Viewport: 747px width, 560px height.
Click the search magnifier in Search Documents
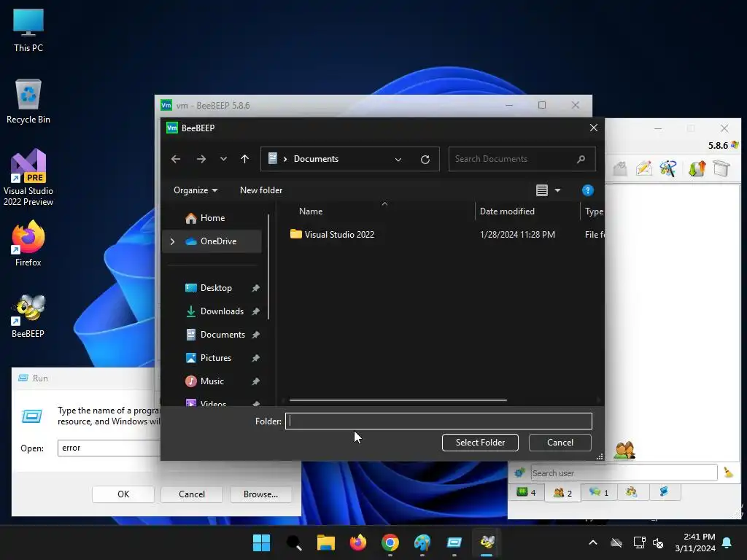point(581,159)
